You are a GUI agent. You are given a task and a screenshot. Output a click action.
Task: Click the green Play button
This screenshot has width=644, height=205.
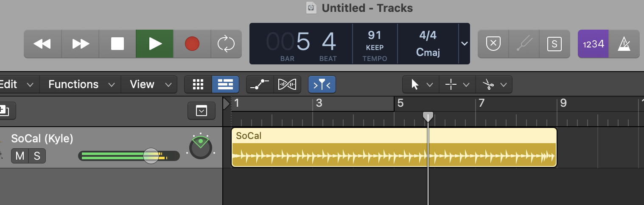[155, 44]
